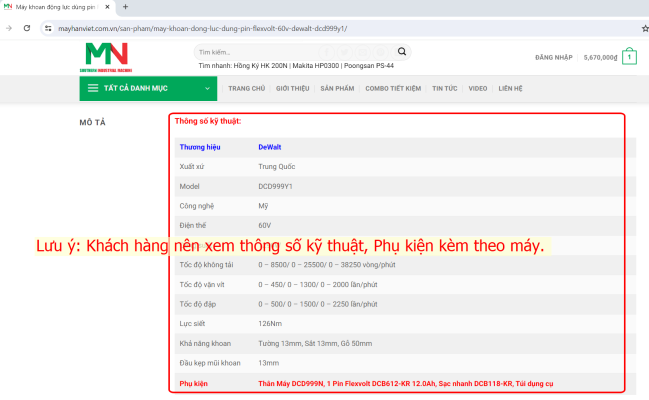Open the Trang chủ menu item

tap(246, 88)
